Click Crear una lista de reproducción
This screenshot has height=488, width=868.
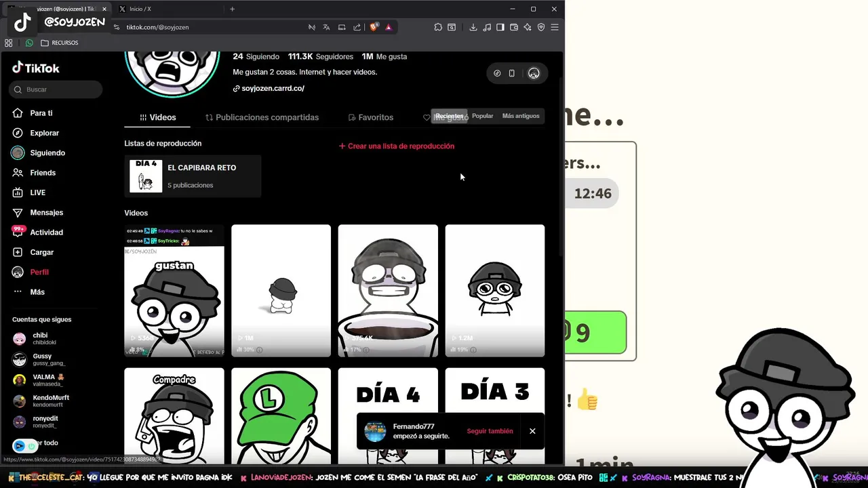[x=397, y=146]
